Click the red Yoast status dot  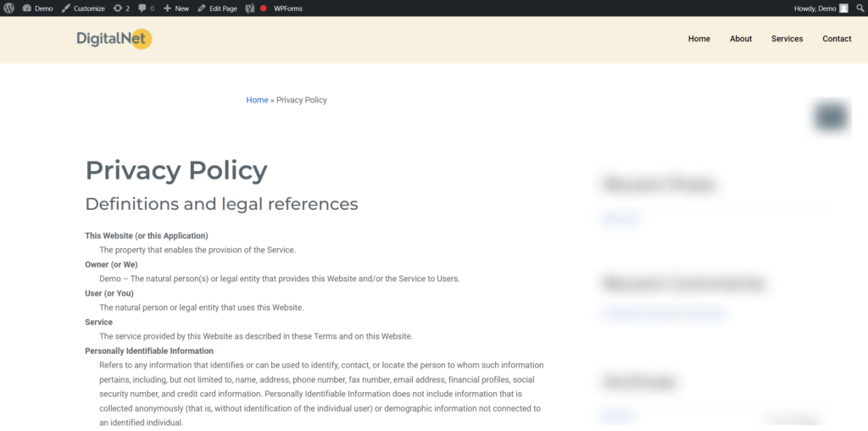[264, 8]
